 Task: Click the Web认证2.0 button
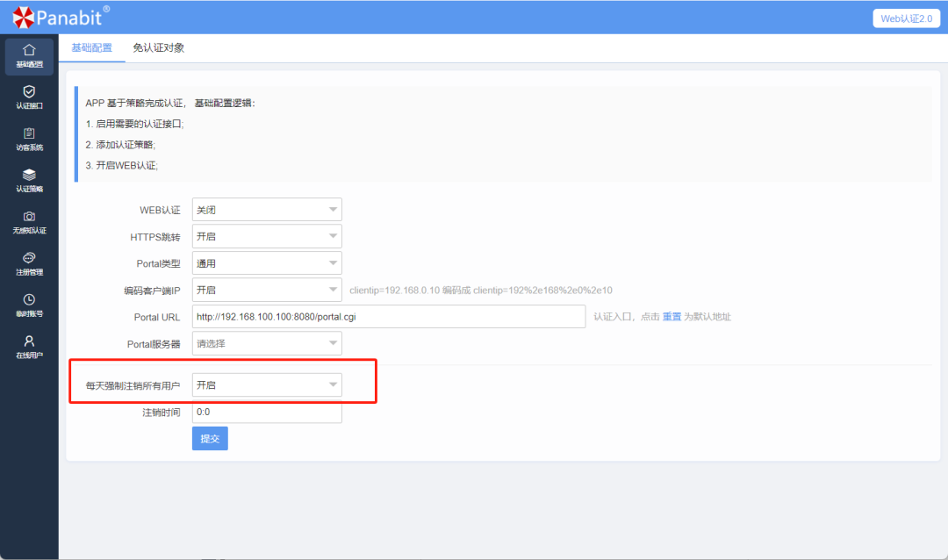pos(906,18)
